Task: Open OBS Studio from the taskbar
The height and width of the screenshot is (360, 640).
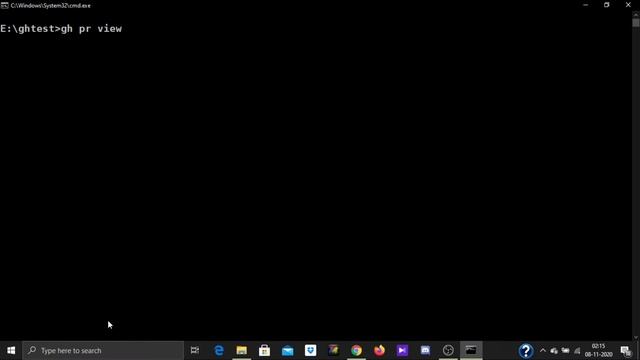Action: 448,350
